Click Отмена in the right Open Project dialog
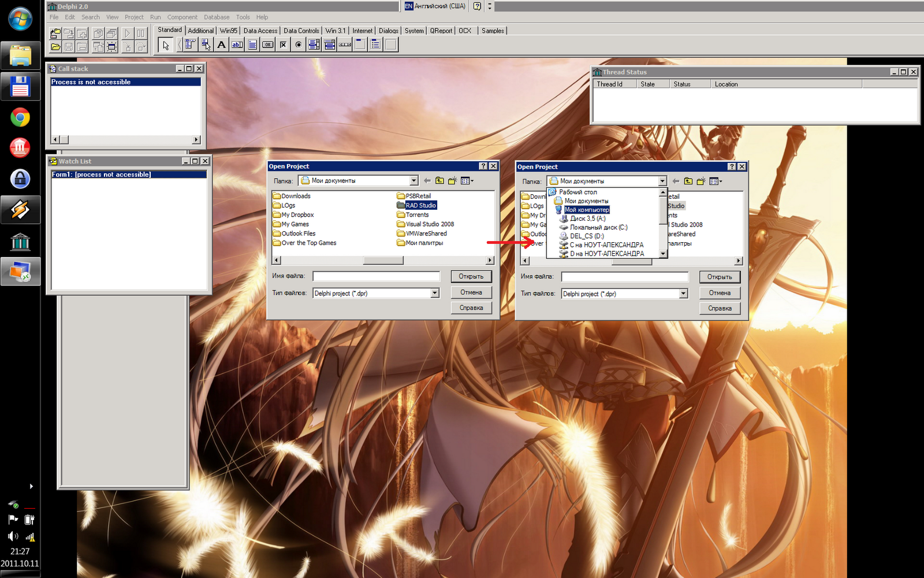 (x=720, y=293)
